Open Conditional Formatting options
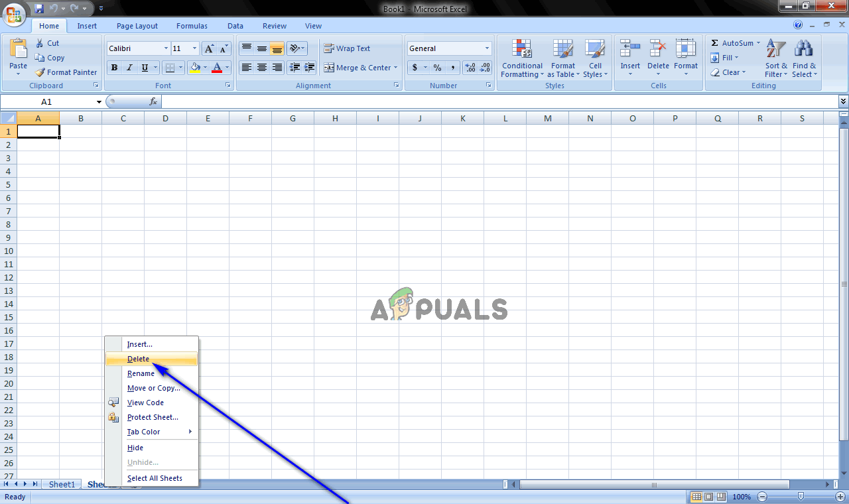Viewport: 849px width, 504px height. tap(522, 58)
